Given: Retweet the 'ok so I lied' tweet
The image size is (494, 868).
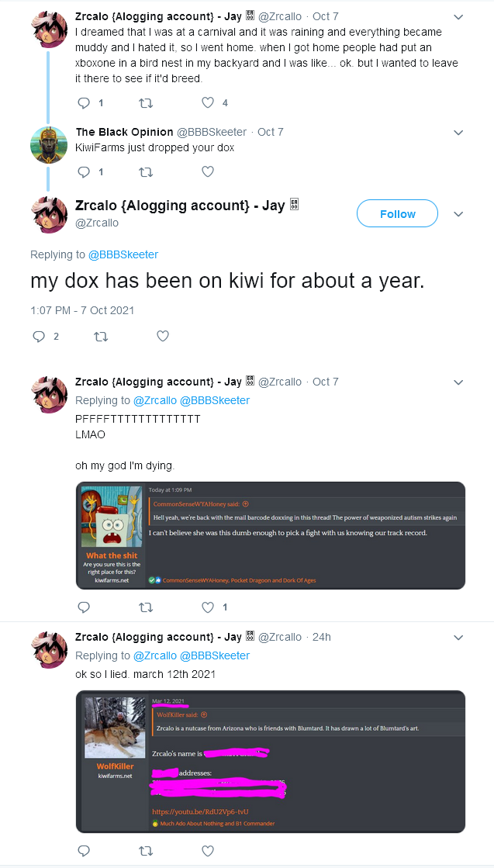Looking at the screenshot, I should click(x=146, y=851).
